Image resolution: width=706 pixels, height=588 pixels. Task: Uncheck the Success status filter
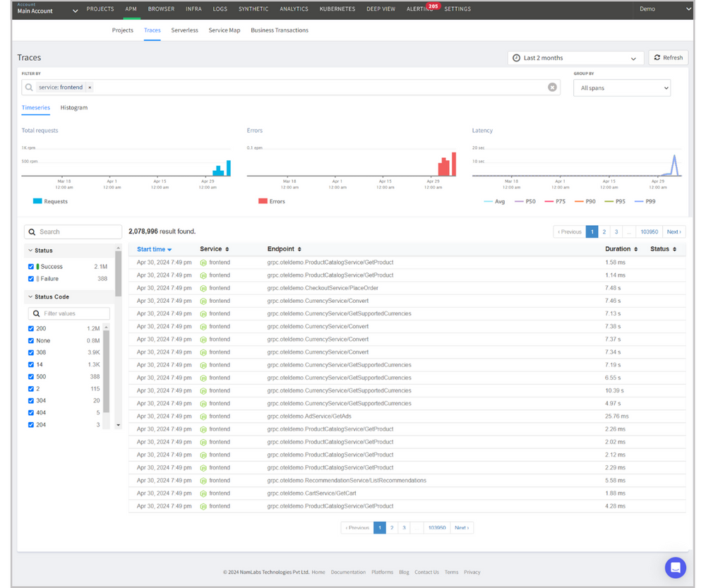30,266
